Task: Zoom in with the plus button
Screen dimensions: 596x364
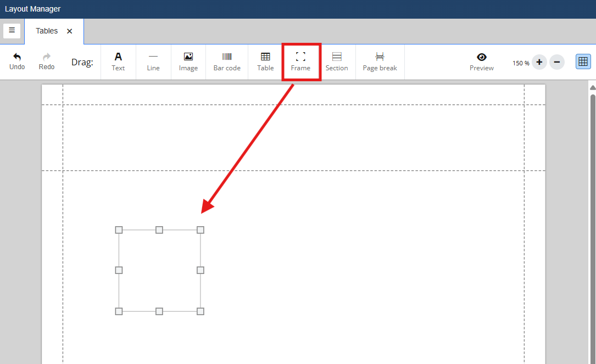Action: click(x=539, y=62)
